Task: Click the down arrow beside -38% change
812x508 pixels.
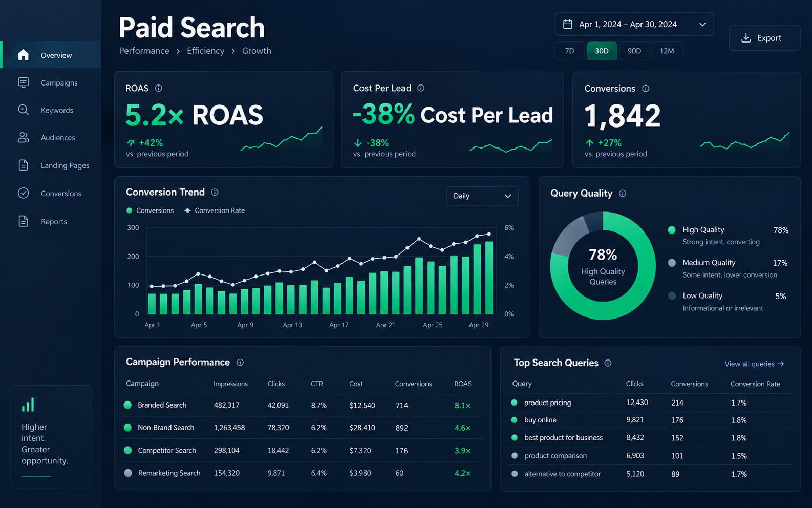Action: pos(358,143)
